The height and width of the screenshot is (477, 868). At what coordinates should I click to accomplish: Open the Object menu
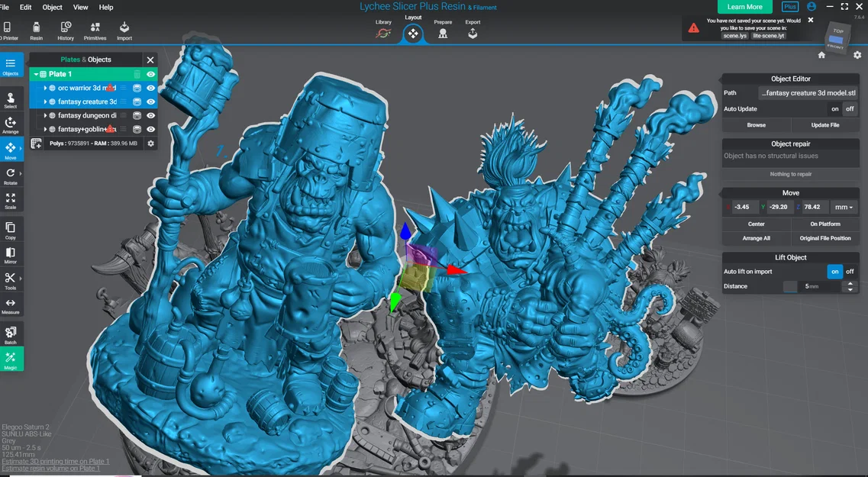pos(52,7)
